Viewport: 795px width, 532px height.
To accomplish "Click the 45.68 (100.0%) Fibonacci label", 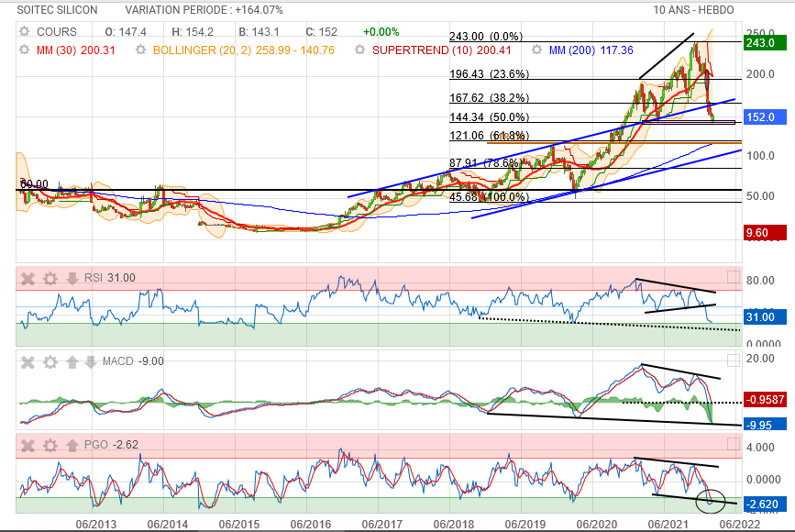I will tap(490, 197).
